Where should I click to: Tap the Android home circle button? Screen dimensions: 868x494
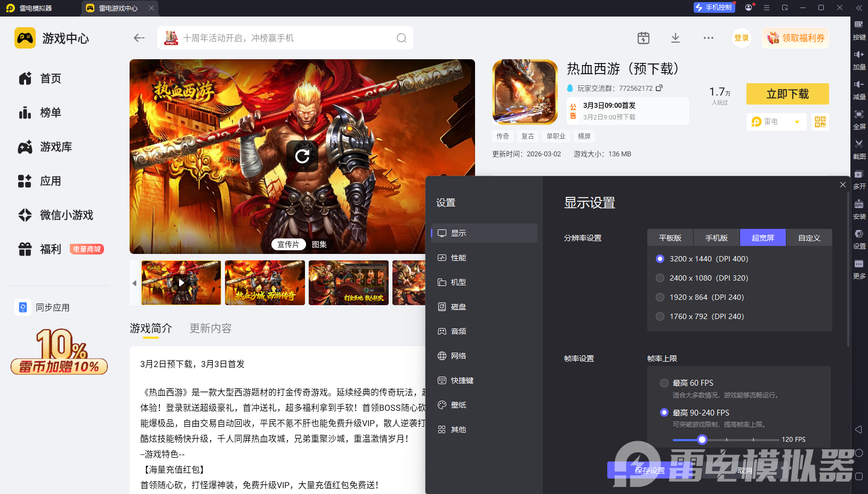858,453
